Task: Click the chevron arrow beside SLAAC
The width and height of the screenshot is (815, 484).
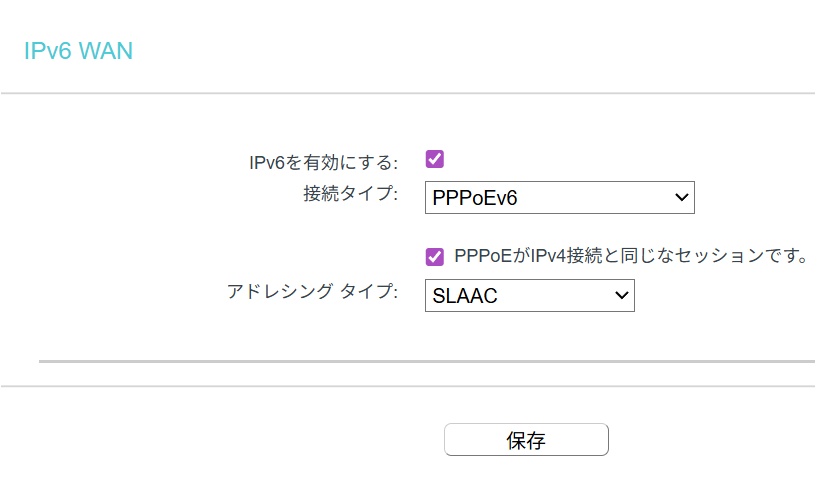Action: tap(622, 295)
